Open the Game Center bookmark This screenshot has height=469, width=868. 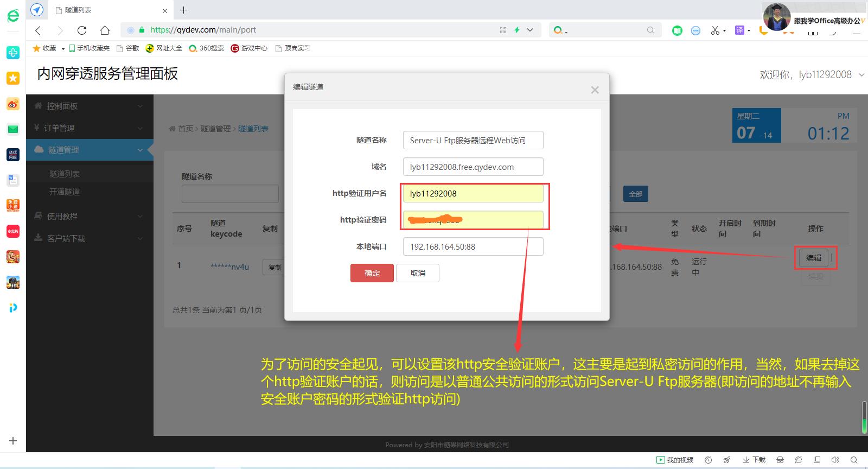point(249,48)
